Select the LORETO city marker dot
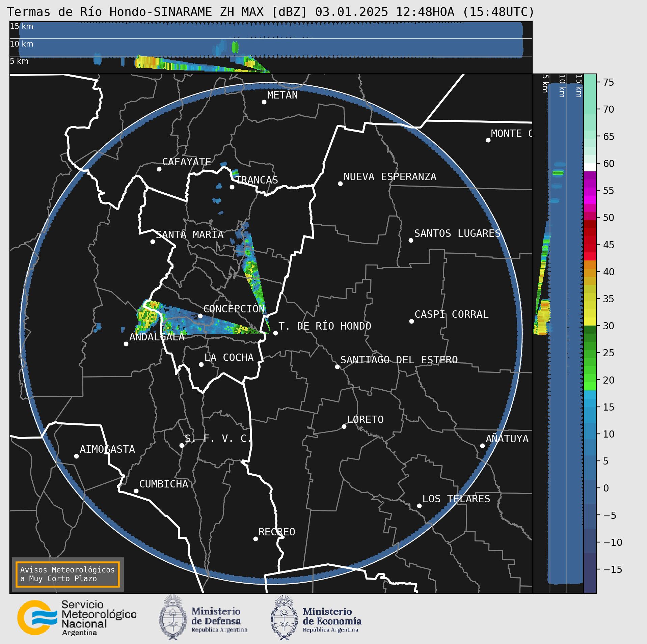Image resolution: width=647 pixels, height=644 pixels. (x=344, y=426)
